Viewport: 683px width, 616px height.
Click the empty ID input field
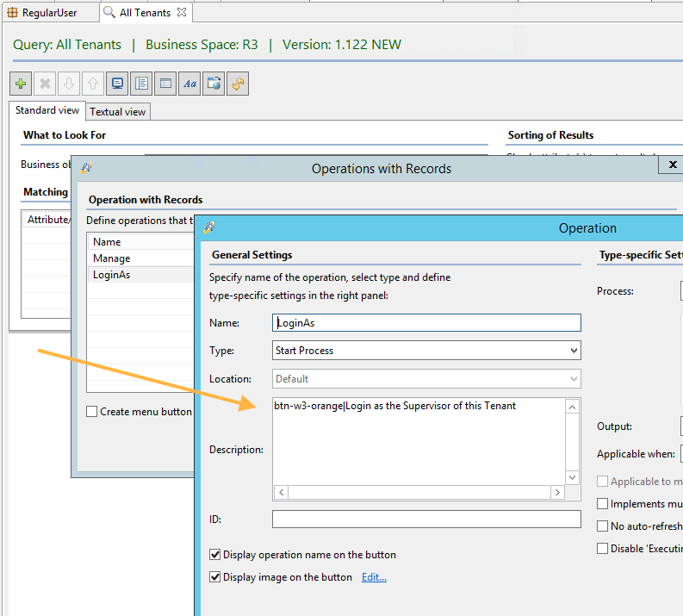click(x=426, y=520)
